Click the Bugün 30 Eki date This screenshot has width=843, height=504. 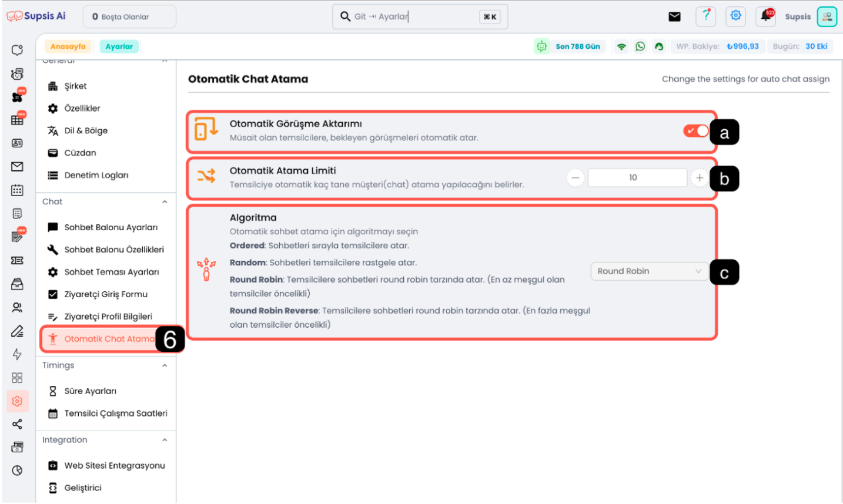[x=800, y=46]
